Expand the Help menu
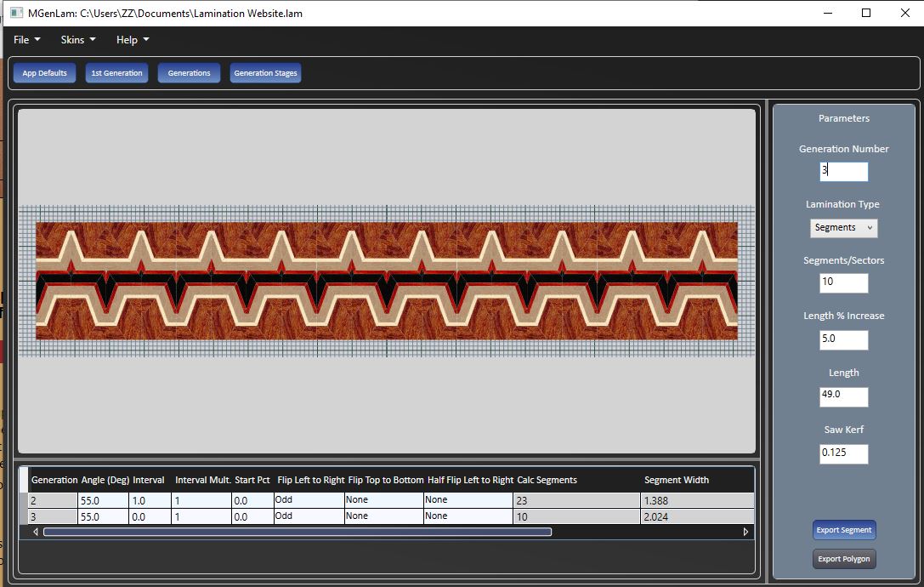The image size is (924, 587). (132, 40)
